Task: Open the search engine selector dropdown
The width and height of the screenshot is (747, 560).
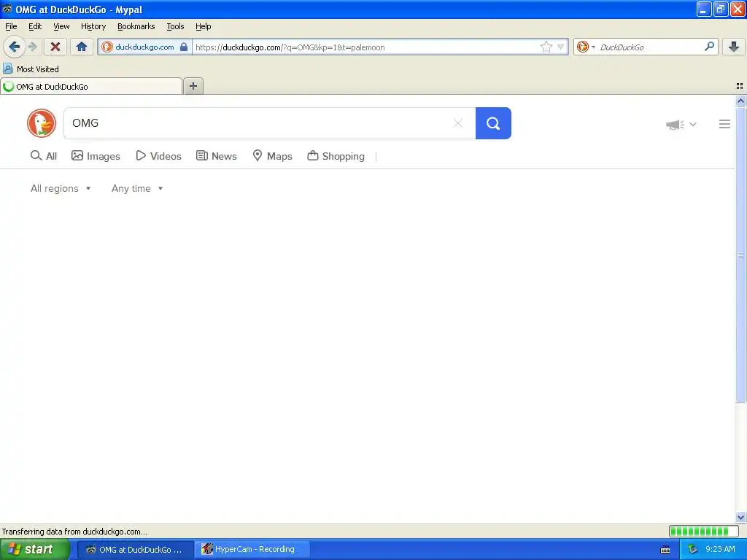Action: (586, 47)
